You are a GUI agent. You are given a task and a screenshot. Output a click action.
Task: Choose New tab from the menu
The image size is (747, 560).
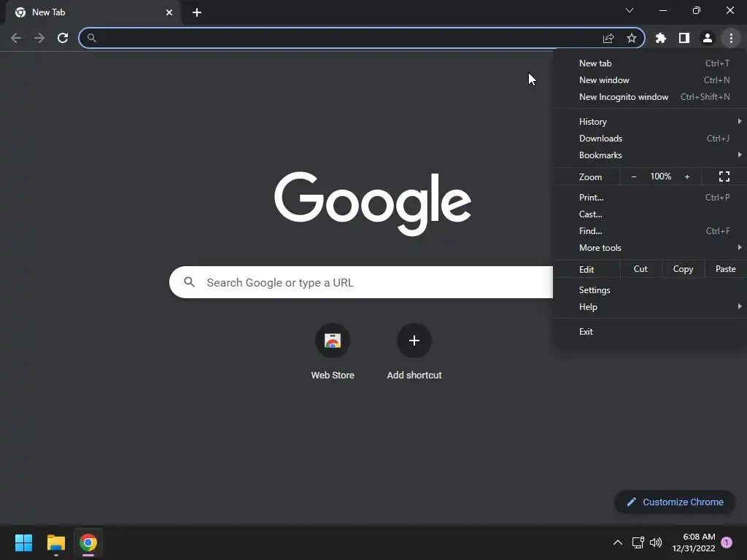point(650,63)
